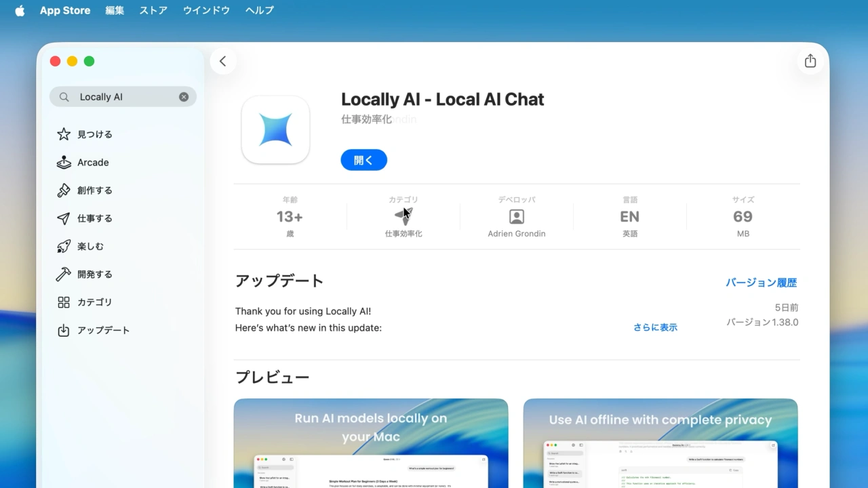Clear the search field with the X icon
Viewport: 868px width, 488px height.
pos(183,96)
